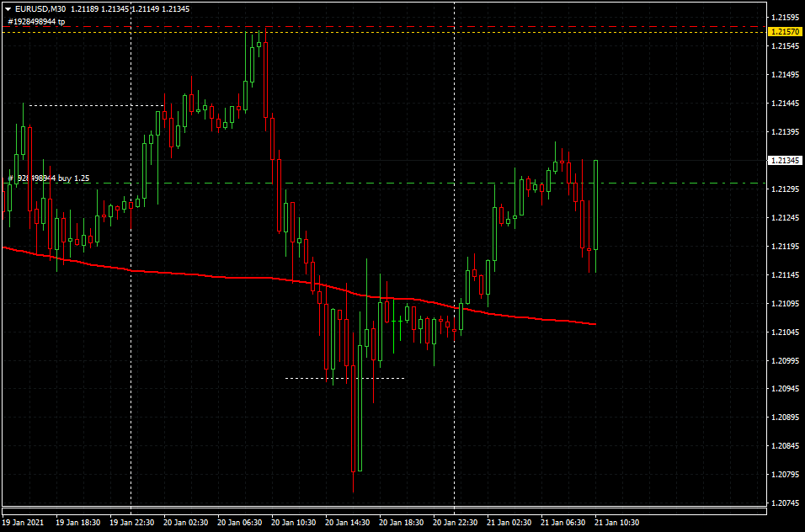This screenshot has width=805, height=532.
Task: Click the 1.21495 price scale label
Action: (786, 75)
